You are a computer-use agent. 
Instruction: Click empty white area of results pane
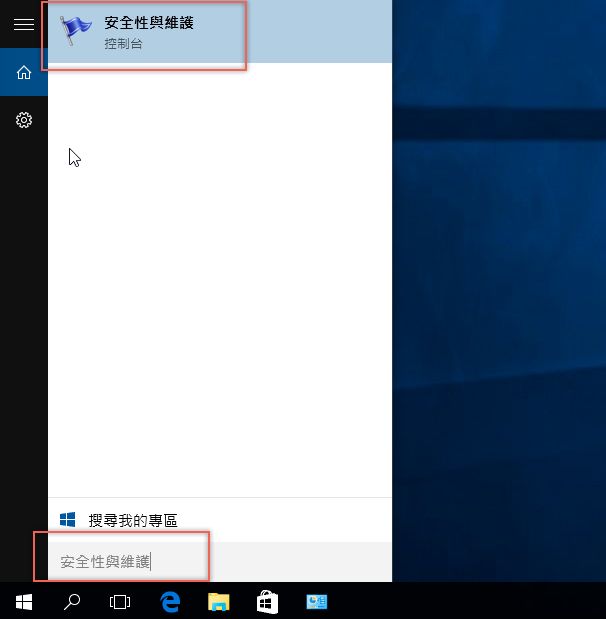[x=220, y=300]
